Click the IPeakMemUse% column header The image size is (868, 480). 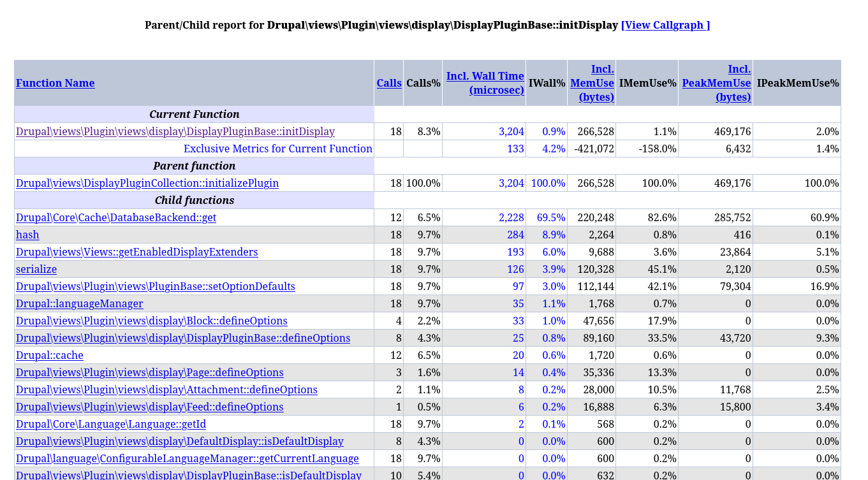tap(798, 83)
